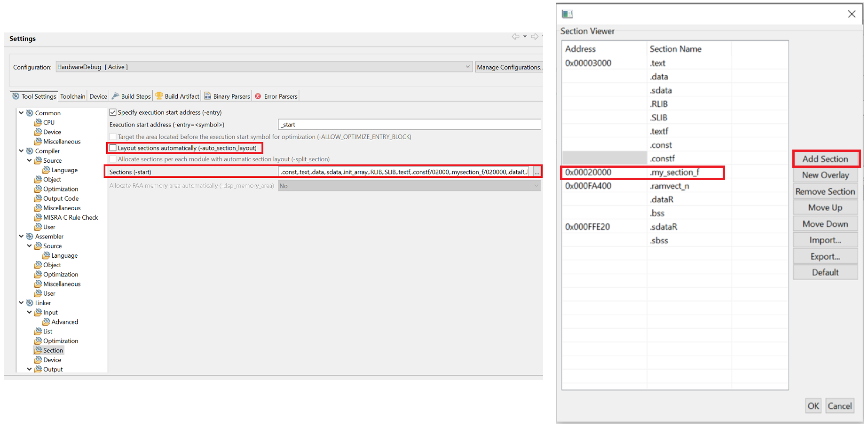The width and height of the screenshot is (868, 427).
Task: Enable Layout sections automatically checkbox
Action: click(x=113, y=148)
